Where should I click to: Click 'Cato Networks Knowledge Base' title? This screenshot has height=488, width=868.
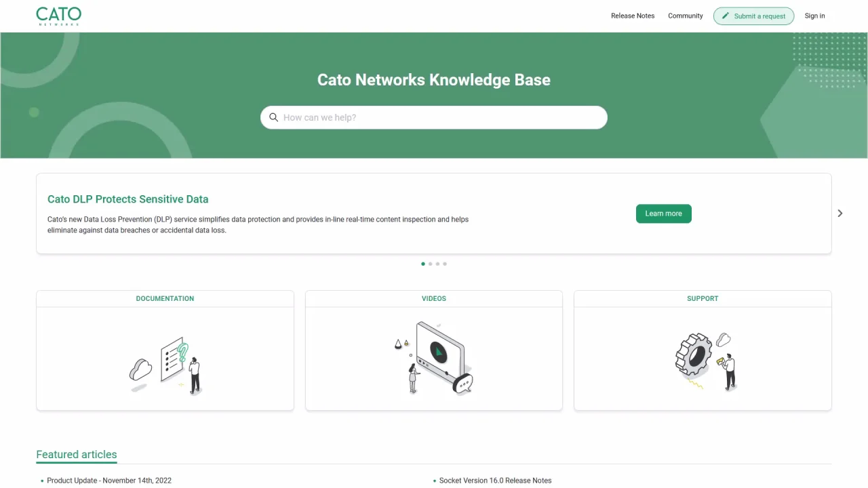pos(434,79)
